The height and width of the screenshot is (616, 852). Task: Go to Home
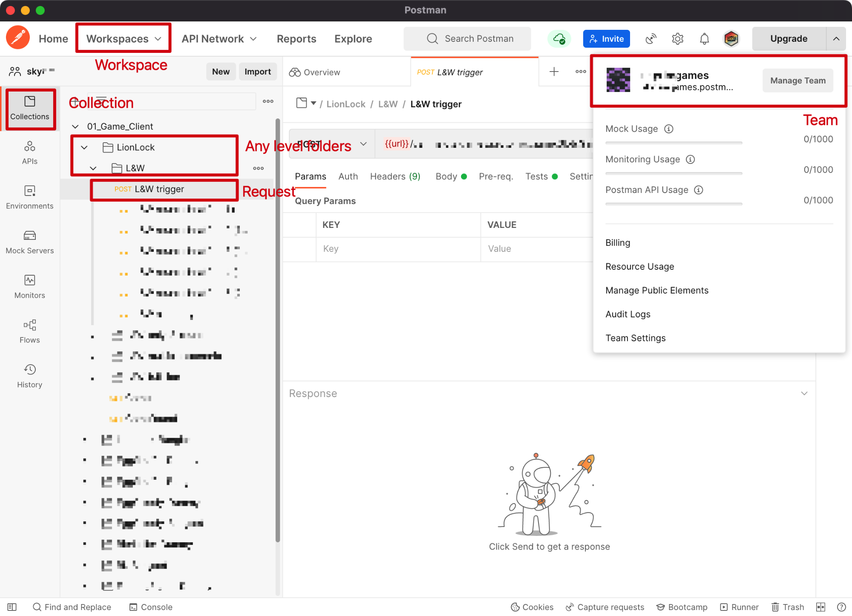(x=53, y=39)
